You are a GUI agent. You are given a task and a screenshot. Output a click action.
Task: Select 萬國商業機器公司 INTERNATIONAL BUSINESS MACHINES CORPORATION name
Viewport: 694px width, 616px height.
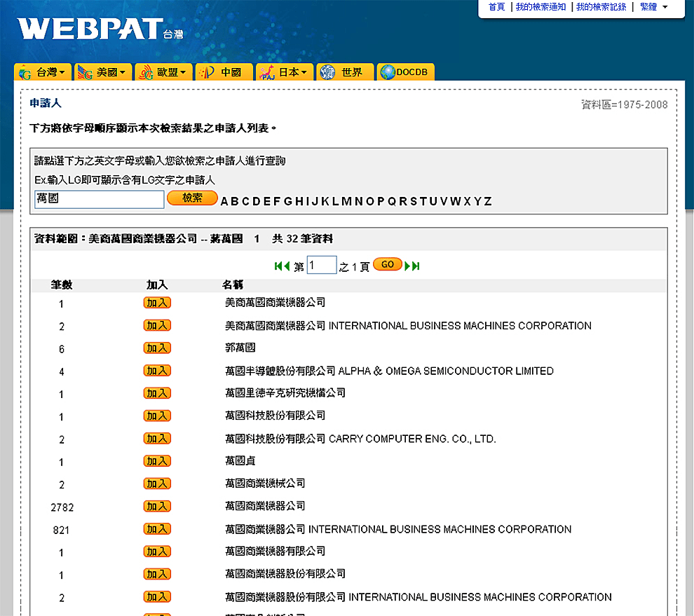[x=398, y=529]
